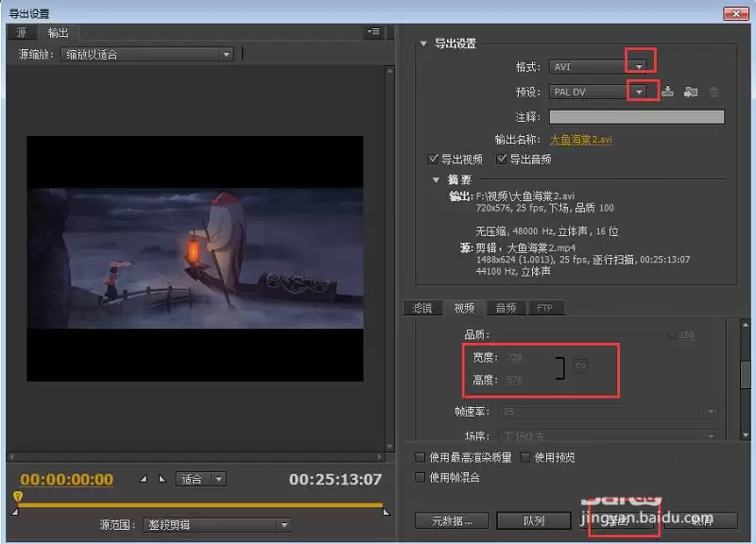This screenshot has width=756, height=544.
Task: Click the 队列 button
Action: tap(533, 520)
